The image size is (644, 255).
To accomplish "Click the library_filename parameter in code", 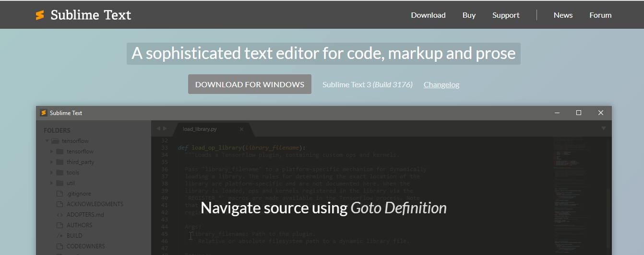I will (273, 148).
